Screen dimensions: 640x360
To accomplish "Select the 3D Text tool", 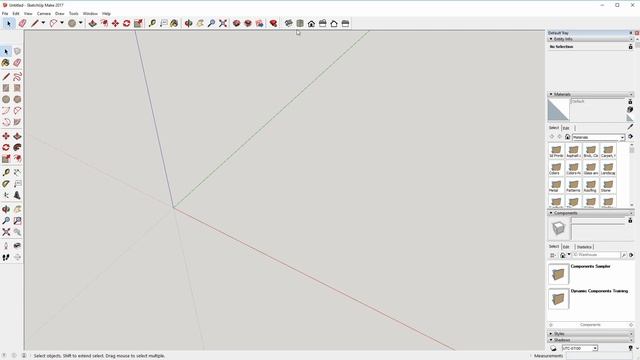I will click(17, 196).
